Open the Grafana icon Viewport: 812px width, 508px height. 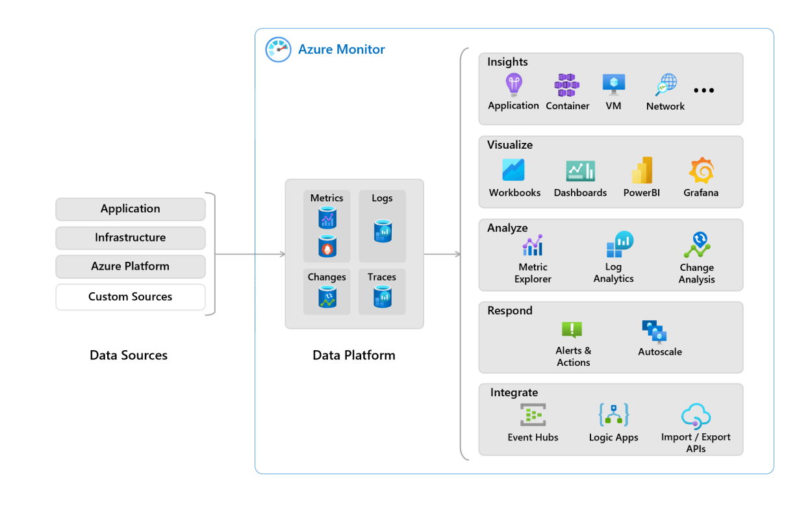pyautogui.click(x=700, y=171)
